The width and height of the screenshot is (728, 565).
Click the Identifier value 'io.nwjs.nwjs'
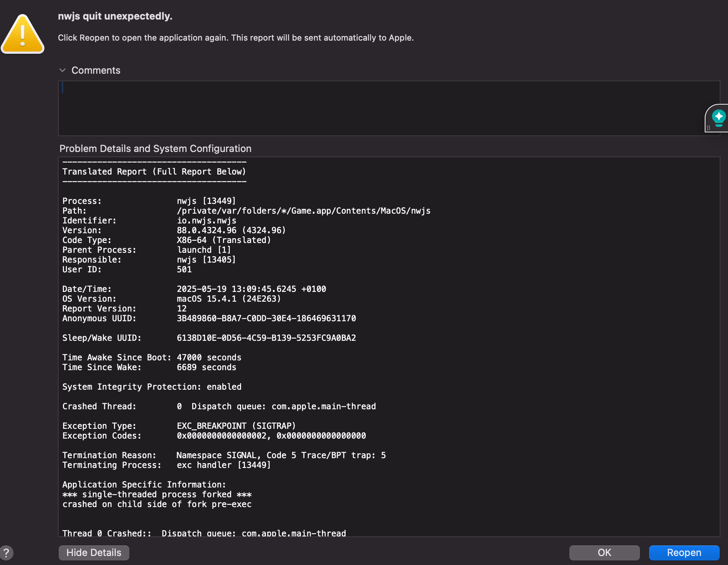206,220
